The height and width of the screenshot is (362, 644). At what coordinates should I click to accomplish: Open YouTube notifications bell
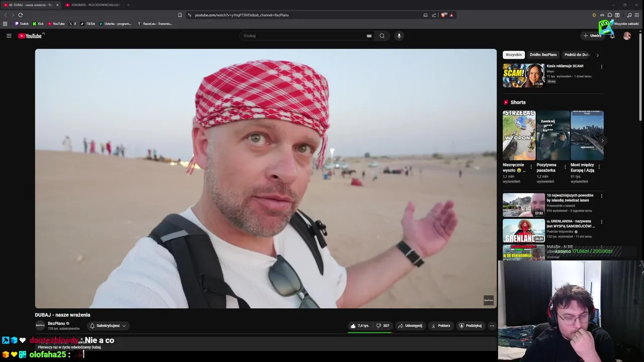point(612,36)
